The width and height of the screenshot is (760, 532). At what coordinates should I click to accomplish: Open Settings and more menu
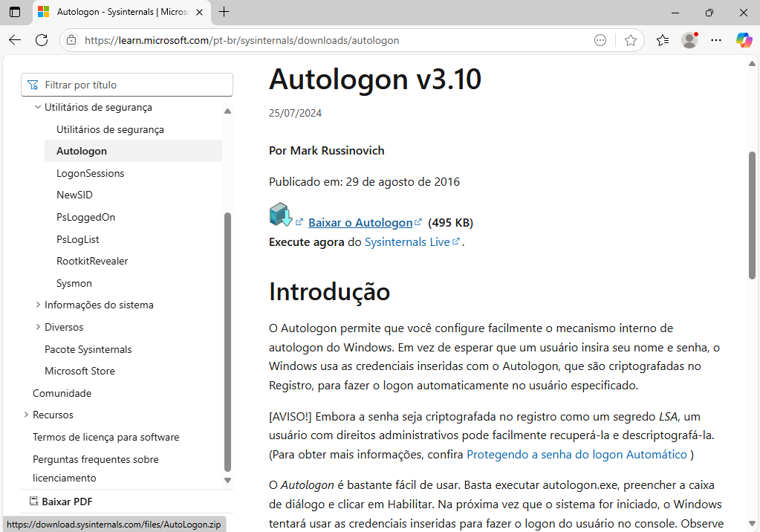(x=716, y=40)
